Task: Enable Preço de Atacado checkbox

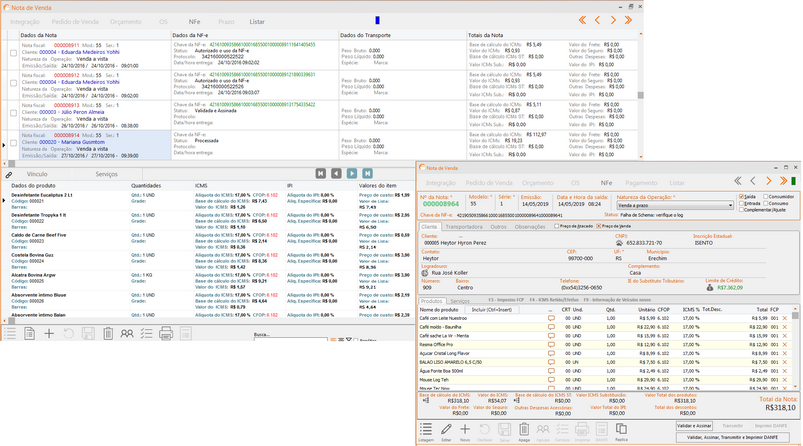Action: [x=557, y=226]
